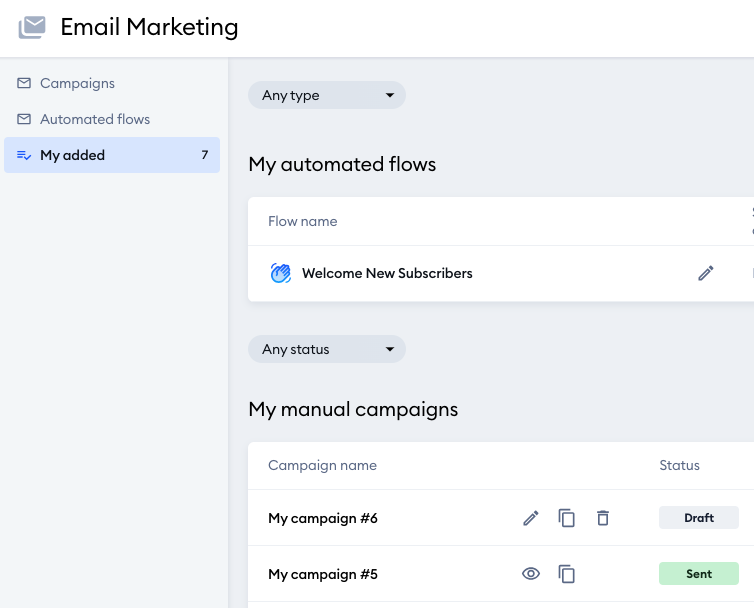Screen dimensions: 754x608
Task: Click the Draft status badge
Action: click(699, 518)
